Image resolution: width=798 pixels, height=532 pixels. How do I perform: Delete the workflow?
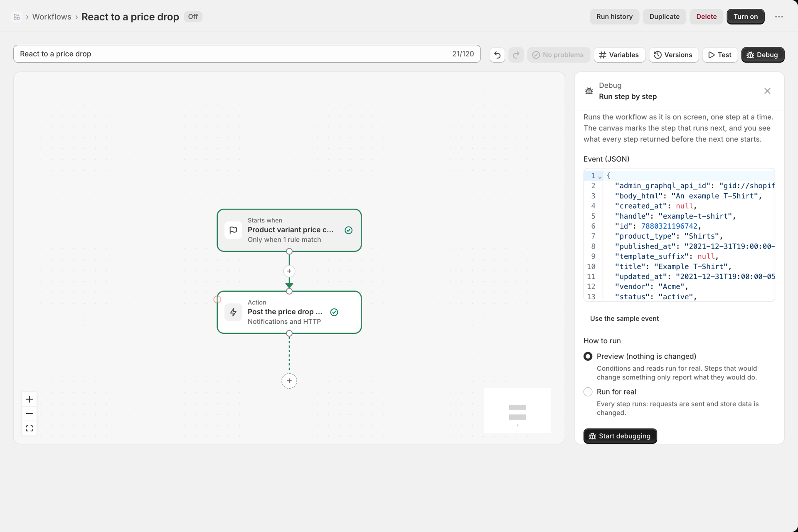(706, 17)
